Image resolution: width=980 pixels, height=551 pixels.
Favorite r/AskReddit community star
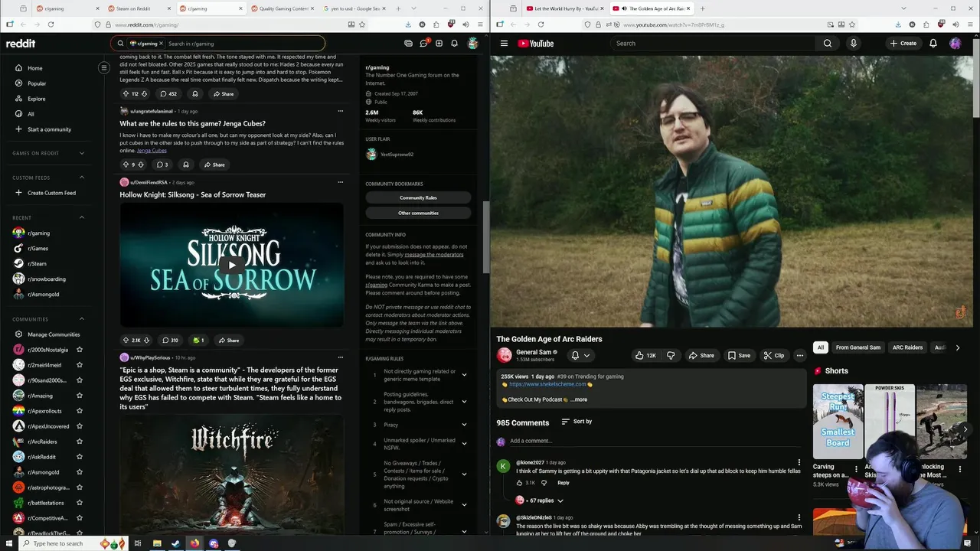click(x=79, y=457)
